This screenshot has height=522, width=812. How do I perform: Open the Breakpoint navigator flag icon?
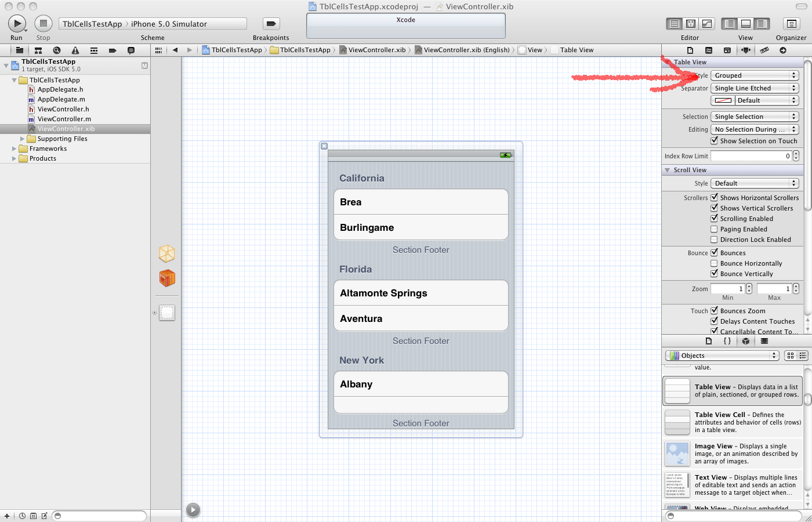(113, 50)
